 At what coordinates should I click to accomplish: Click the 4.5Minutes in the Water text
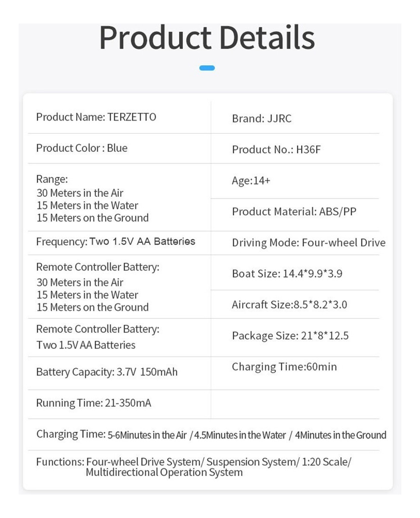point(240,435)
